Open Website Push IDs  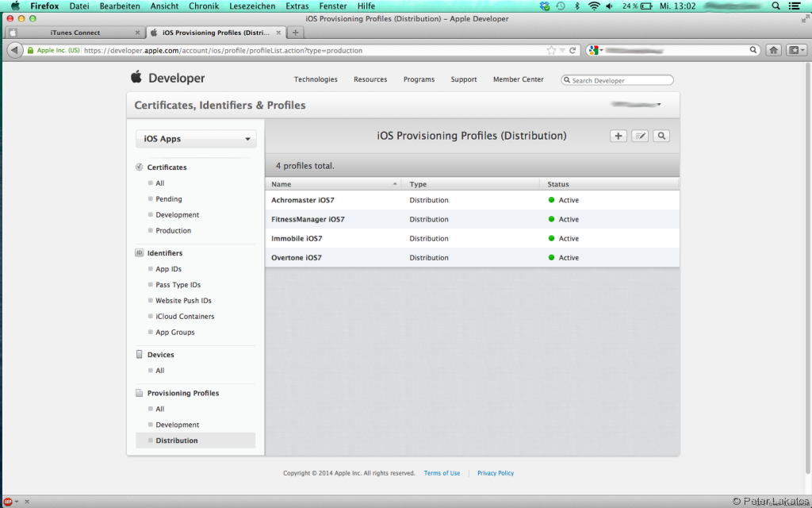point(184,301)
